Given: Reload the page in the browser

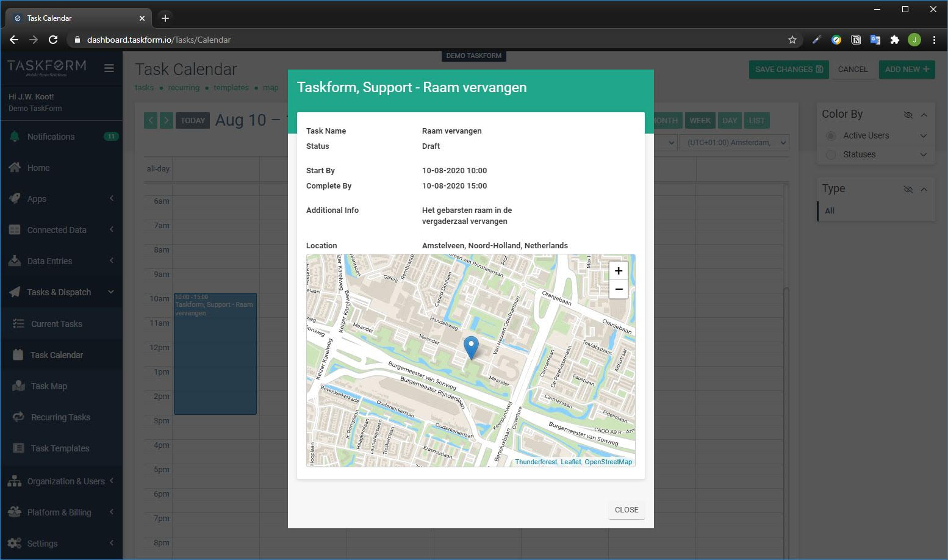Looking at the screenshot, I should click(53, 40).
